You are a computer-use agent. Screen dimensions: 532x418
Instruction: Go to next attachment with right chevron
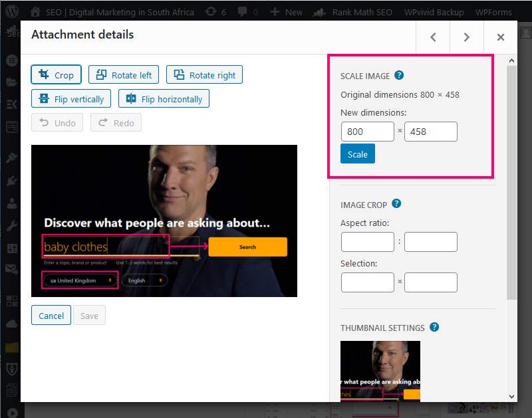[467, 37]
